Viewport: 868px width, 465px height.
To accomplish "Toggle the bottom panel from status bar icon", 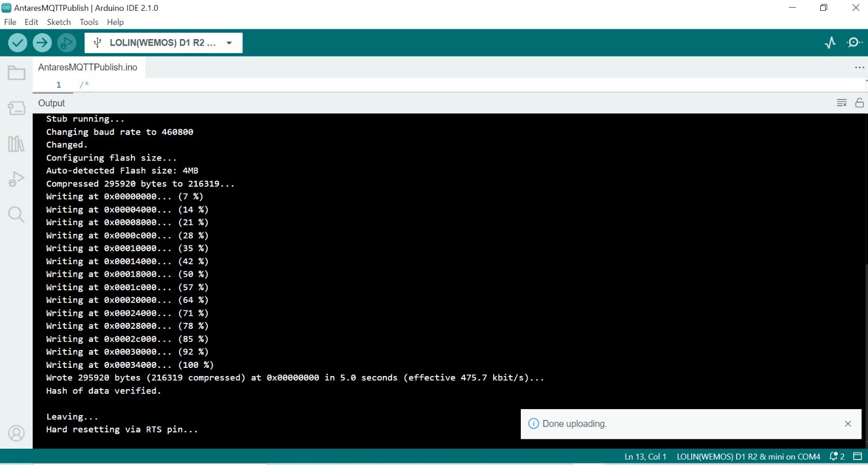I will pos(858,456).
